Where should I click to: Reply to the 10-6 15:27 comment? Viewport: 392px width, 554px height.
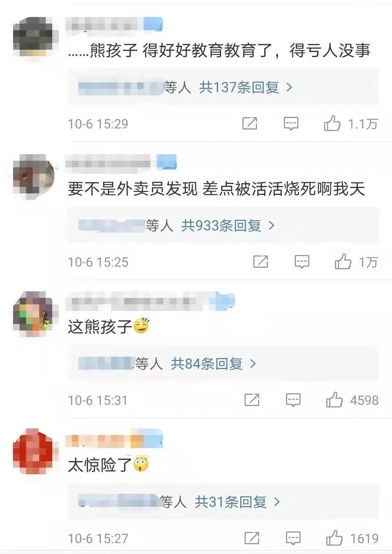pyautogui.click(x=293, y=538)
